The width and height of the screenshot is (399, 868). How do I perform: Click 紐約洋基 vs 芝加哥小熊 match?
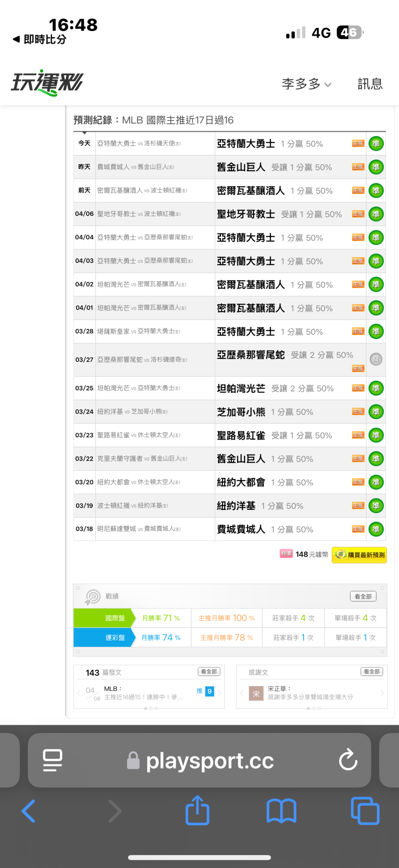[x=132, y=411]
